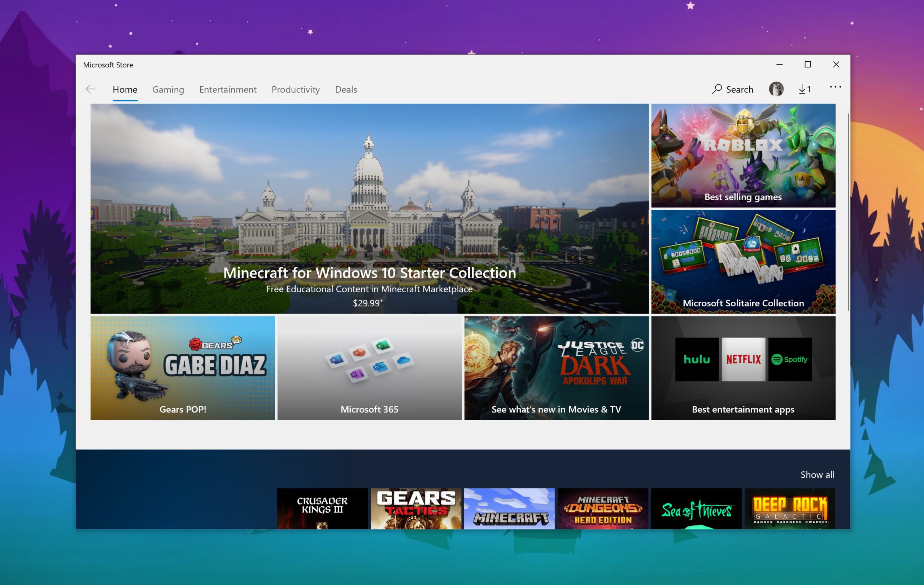The image size is (924, 585).
Task: Maximize the Microsoft Store window
Action: click(808, 65)
